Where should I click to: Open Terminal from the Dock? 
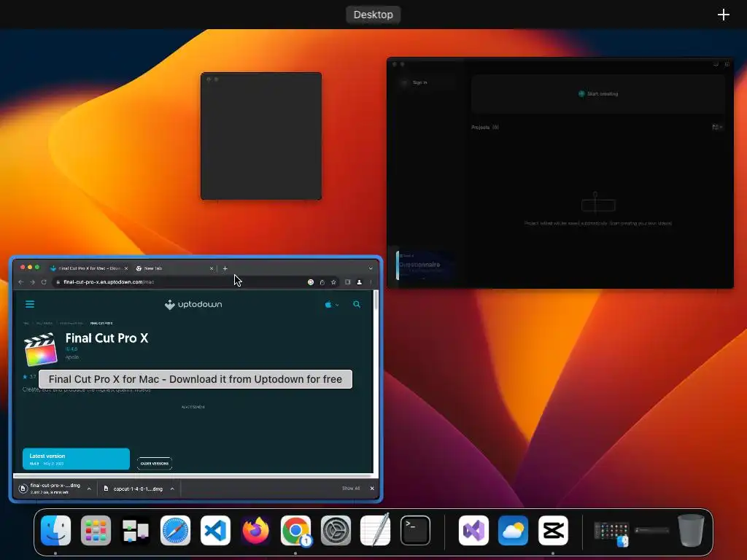coord(415,531)
